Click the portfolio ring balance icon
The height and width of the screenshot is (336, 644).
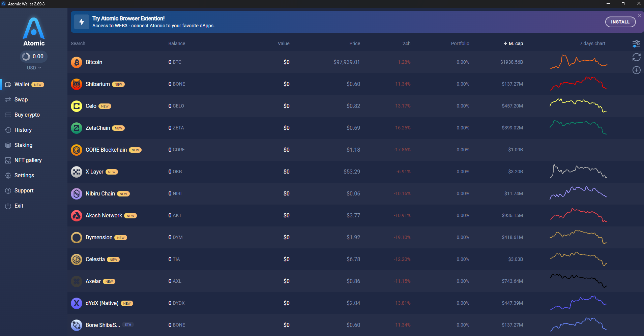26,57
